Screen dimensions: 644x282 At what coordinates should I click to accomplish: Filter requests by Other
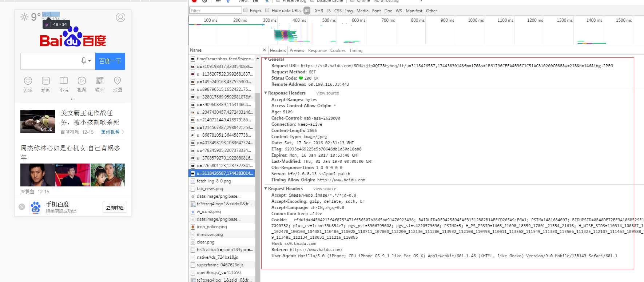pyautogui.click(x=432, y=11)
